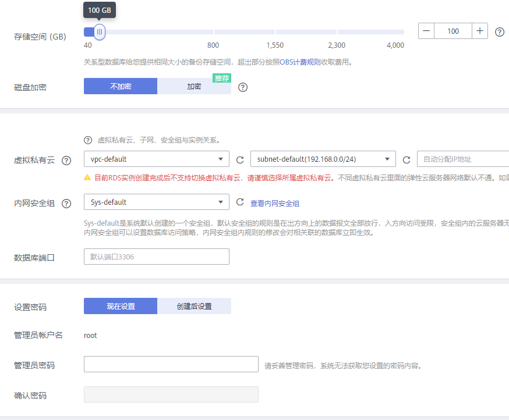Refresh the Sys-default security group list
The height and width of the screenshot is (420, 509).
239,202
